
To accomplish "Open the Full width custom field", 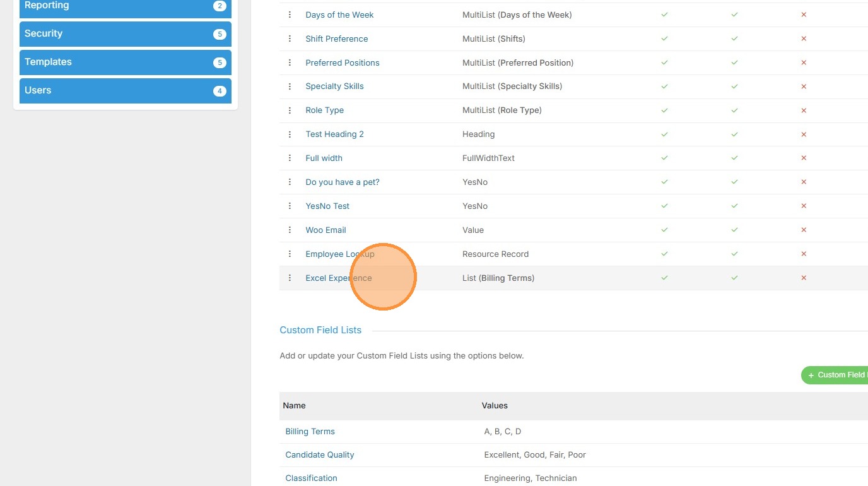I will click(x=324, y=158).
